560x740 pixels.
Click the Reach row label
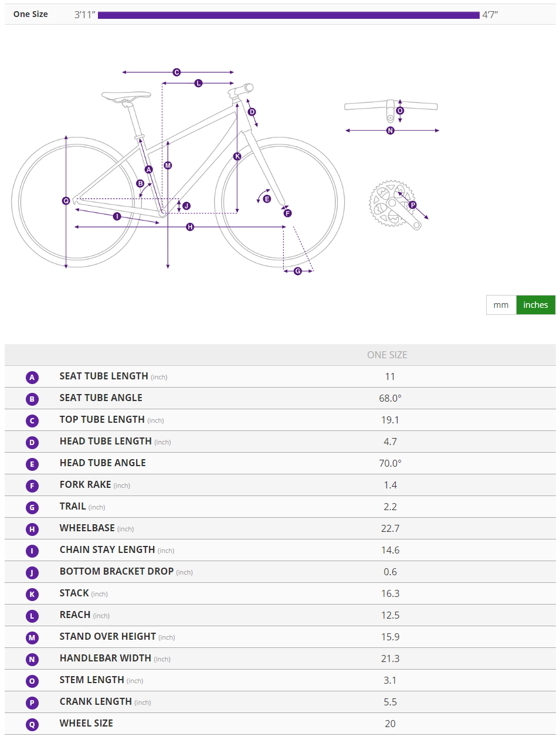[75, 615]
